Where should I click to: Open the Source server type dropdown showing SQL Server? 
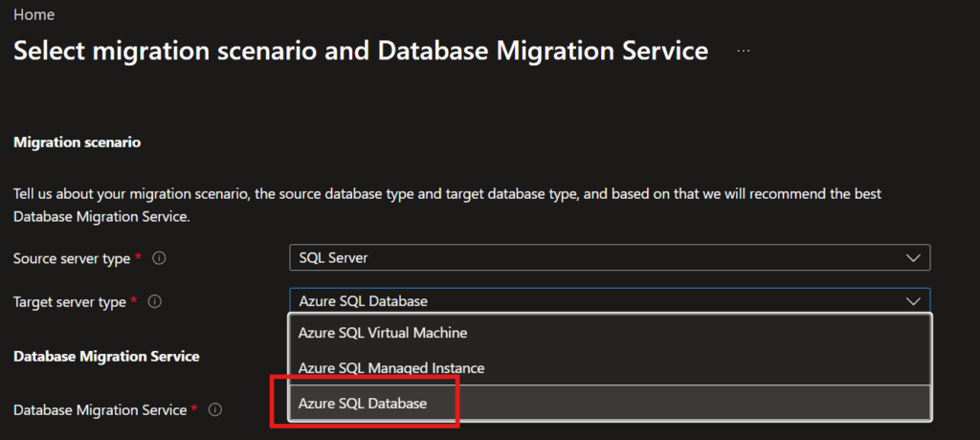pyautogui.click(x=593, y=258)
